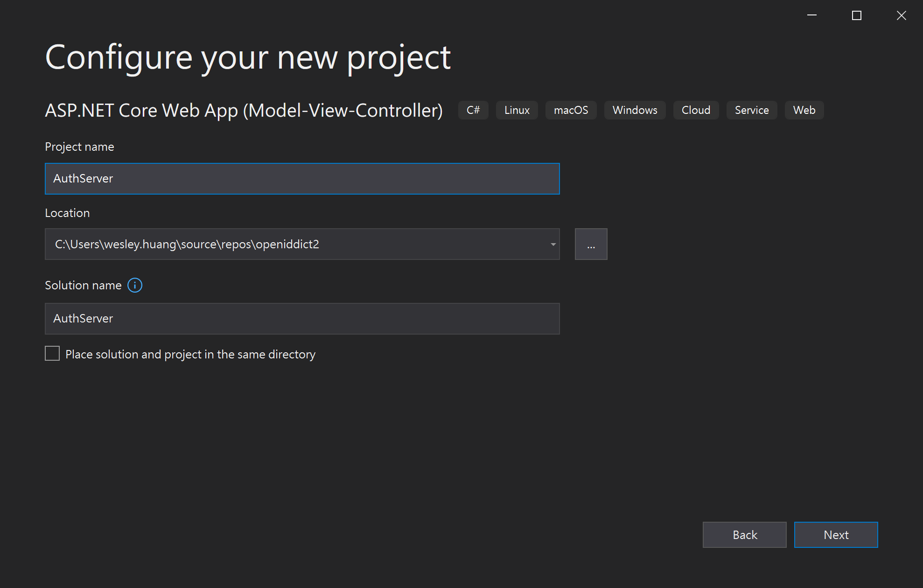Click the Service tag
This screenshot has height=588, width=923.
click(x=751, y=110)
